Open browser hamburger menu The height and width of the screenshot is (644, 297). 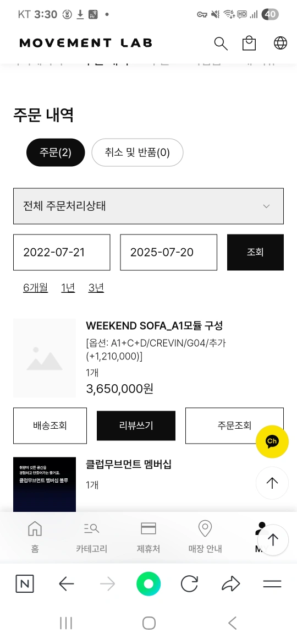[272, 583]
